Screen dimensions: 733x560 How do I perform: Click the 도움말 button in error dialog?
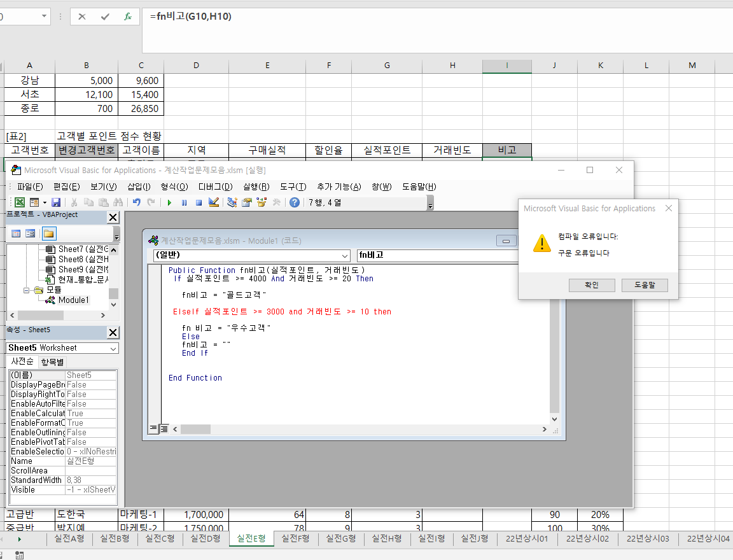645,284
